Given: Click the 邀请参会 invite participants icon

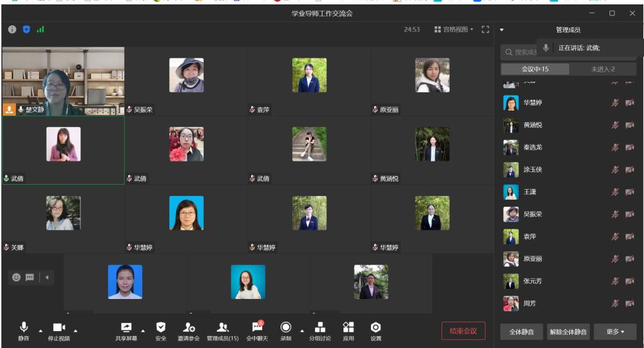Looking at the screenshot, I should pos(188,328).
